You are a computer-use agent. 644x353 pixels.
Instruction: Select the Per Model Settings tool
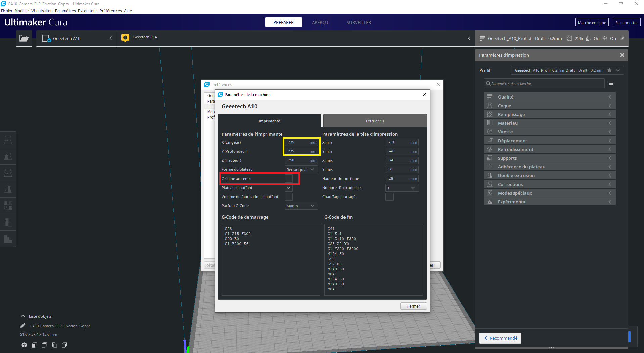(x=8, y=206)
